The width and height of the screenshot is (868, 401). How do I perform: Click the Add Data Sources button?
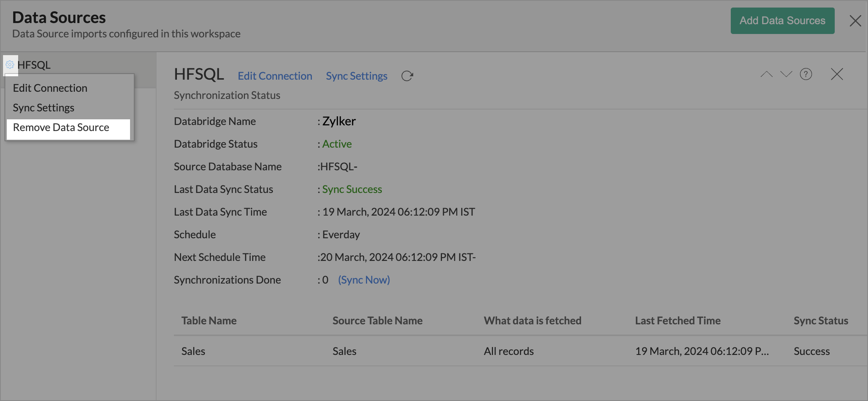782,21
